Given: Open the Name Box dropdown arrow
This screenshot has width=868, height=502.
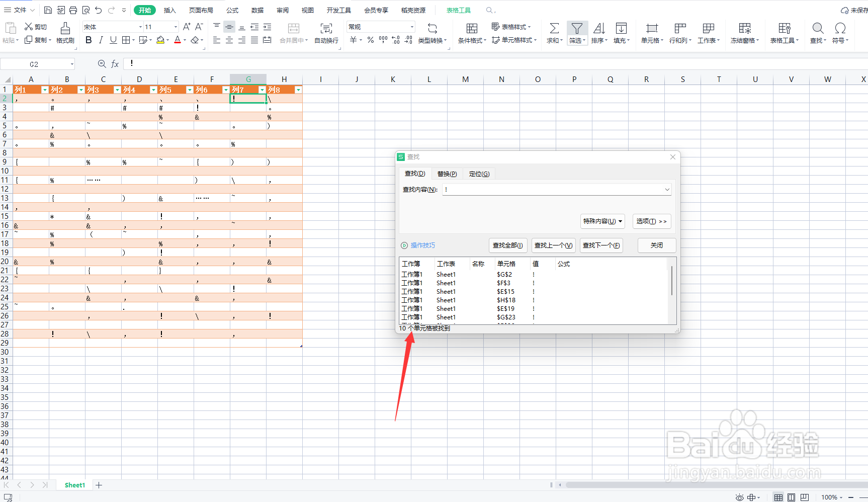Looking at the screenshot, I should [72, 64].
